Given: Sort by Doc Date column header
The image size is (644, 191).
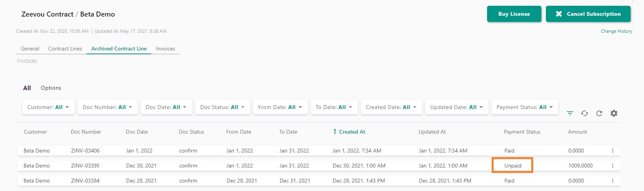Looking at the screenshot, I should click(x=137, y=132).
